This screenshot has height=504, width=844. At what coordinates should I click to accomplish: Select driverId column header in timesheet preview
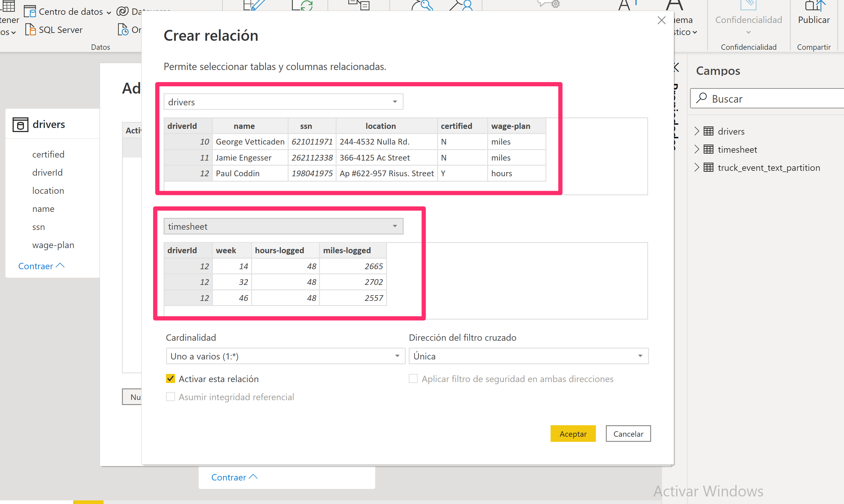[x=188, y=250]
